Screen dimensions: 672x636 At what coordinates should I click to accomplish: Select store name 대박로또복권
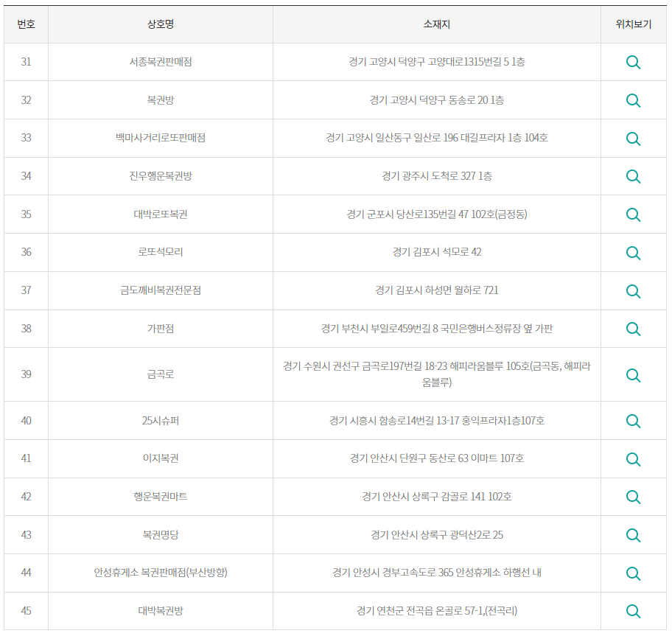pos(161,214)
